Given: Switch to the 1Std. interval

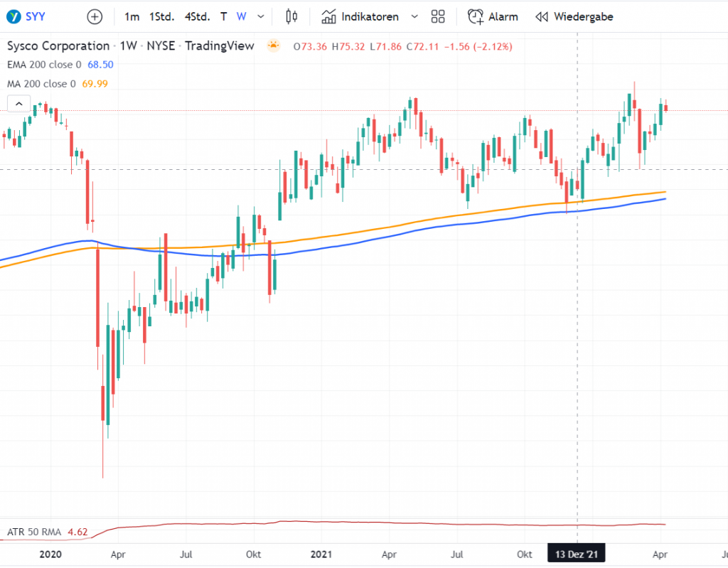Looking at the screenshot, I should point(161,16).
